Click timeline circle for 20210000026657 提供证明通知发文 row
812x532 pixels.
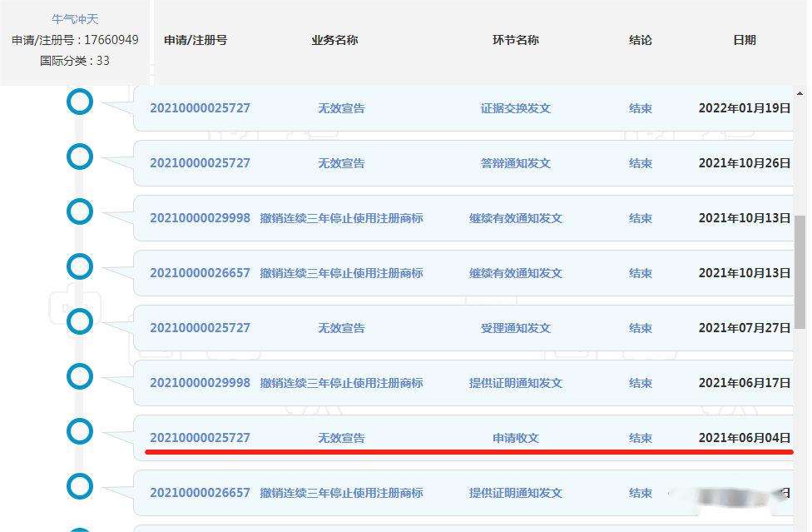[x=80, y=486]
